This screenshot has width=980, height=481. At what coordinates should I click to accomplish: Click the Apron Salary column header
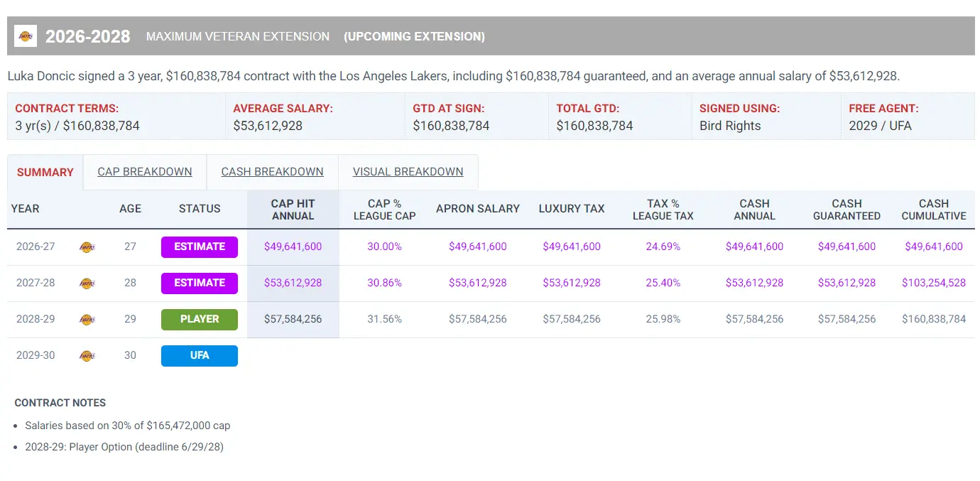(x=478, y=209)
